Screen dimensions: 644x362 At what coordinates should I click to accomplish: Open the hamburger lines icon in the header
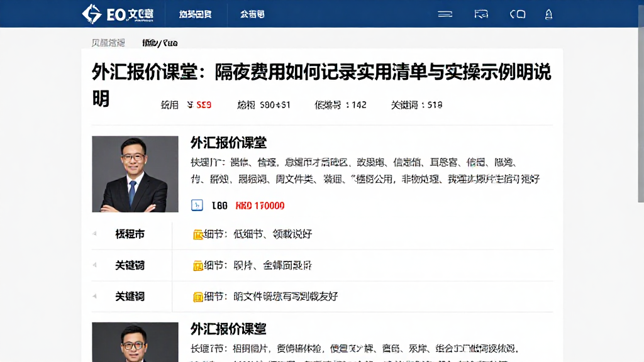point(445,14)
